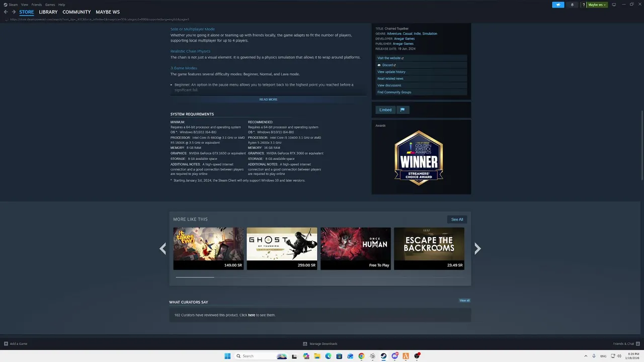Viewport: 644px width, 362px height.
Task: Switch to the STORE tab
Action: 27,12
